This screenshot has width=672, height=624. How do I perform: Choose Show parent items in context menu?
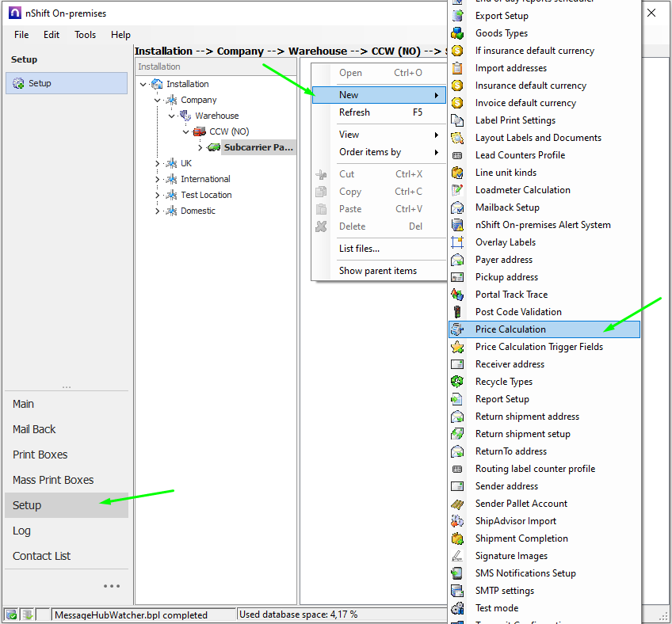[377, 271]
